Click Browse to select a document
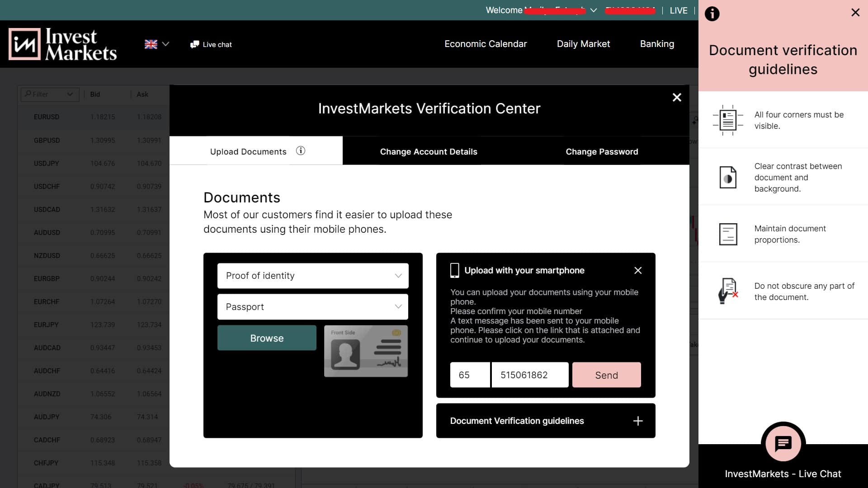This screenshot has width=868, height=488. click(x=267, y=338)
